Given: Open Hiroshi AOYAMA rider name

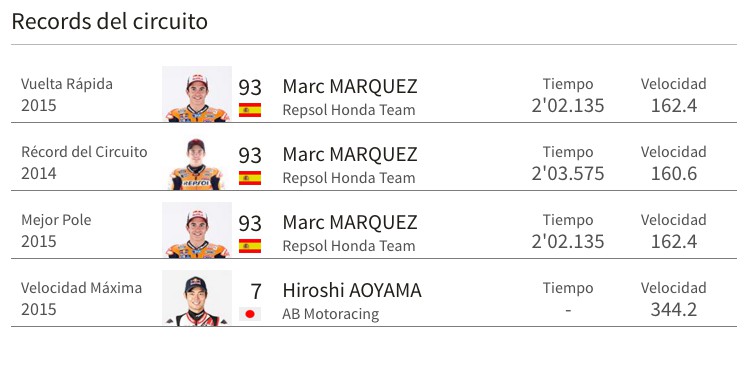Looking at the screenshot, I should [x=352, y=290].
